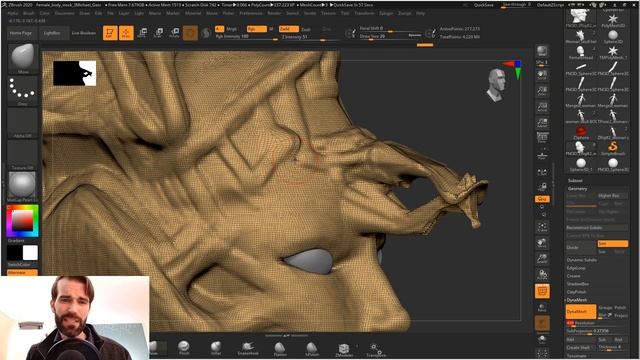Click the Divide button

click(580, 247)
